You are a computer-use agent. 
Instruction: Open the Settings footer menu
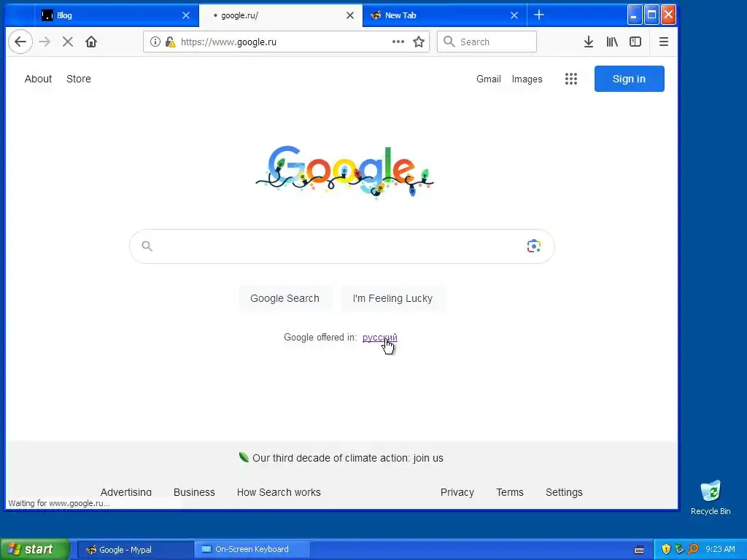tap(564, 492)
